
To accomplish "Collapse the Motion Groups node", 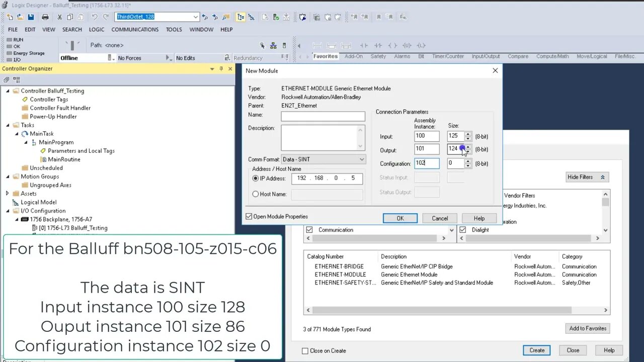I will 8,176.
